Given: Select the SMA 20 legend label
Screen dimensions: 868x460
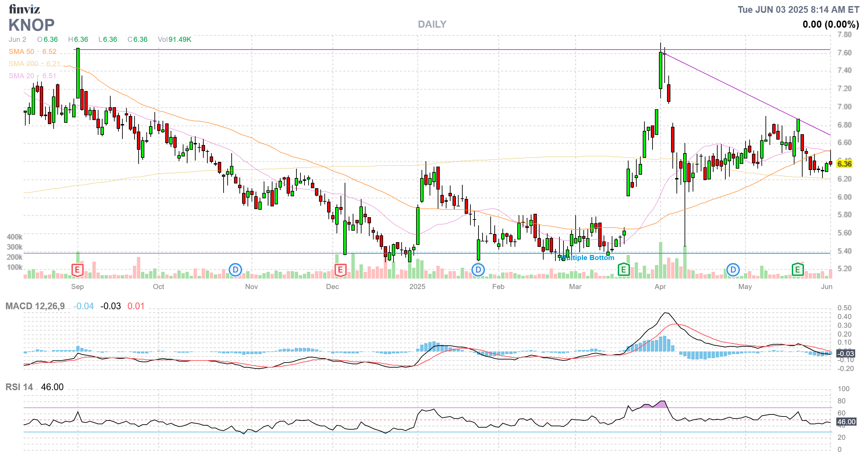Looking at the screenshot, I should point(22,76).
